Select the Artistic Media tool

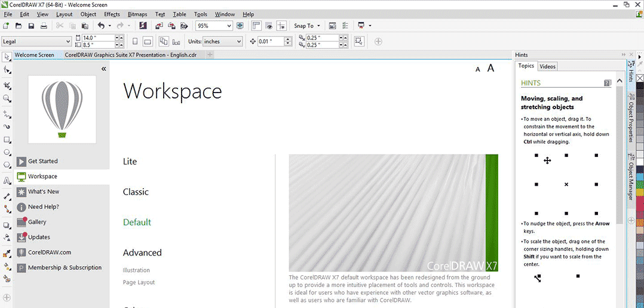(7, 127)
